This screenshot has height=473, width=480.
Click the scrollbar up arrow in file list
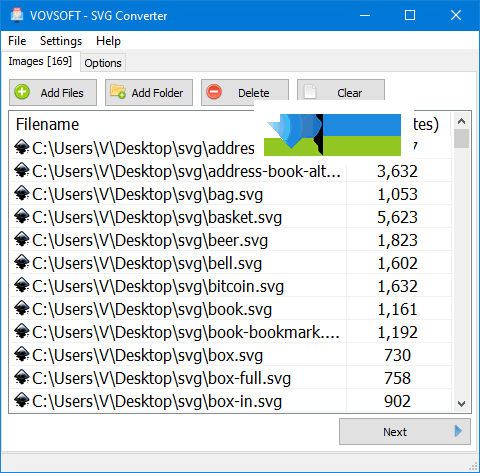(x=461, y=121)
